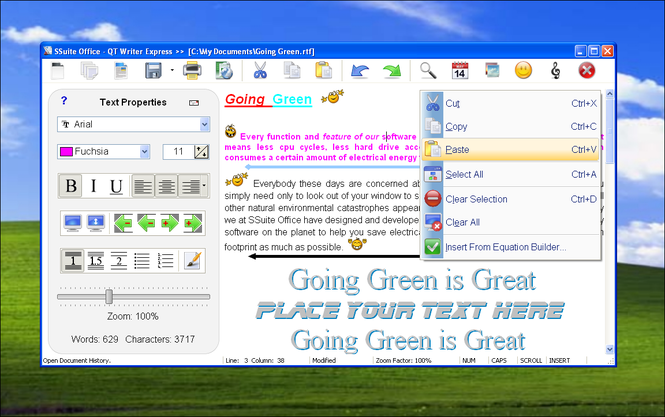Choose Insert From Equation Builder

(x=511, y=247)
